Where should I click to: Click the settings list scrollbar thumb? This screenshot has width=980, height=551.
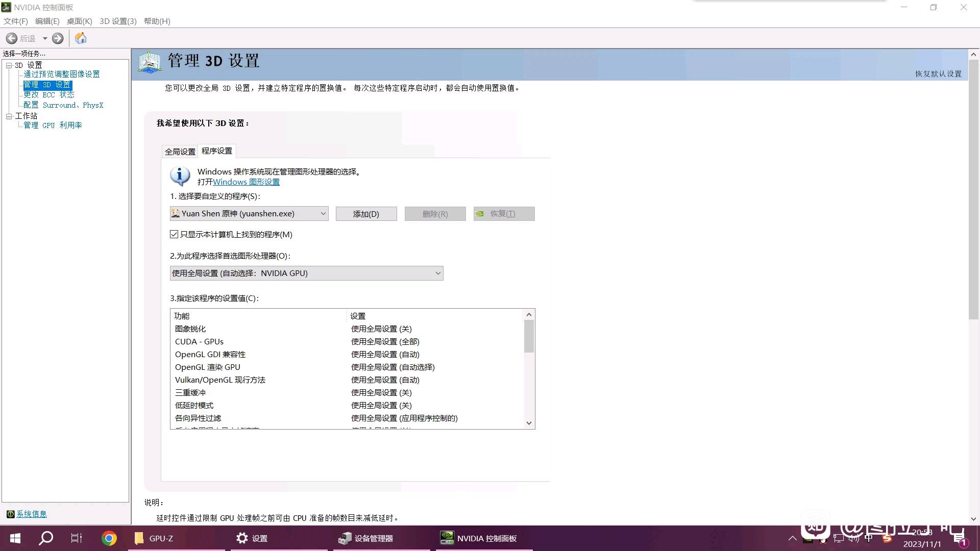click(x=529, y=336)
